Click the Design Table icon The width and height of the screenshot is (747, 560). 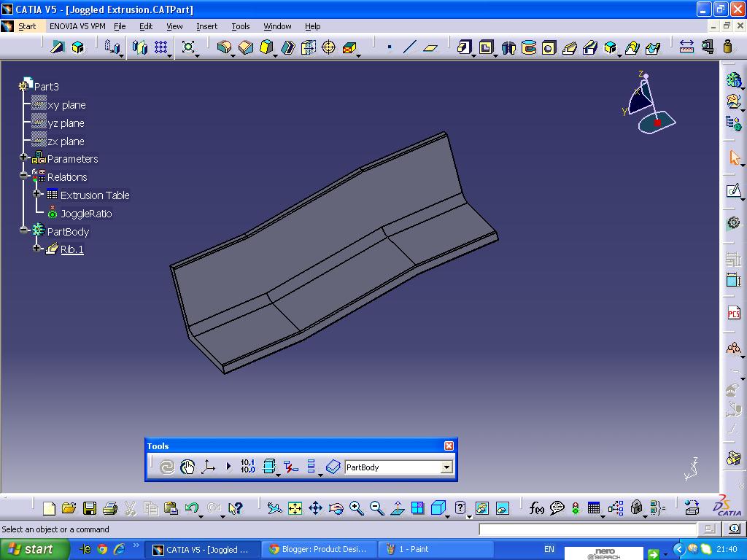pyautogui.click(x=592, y=507)
